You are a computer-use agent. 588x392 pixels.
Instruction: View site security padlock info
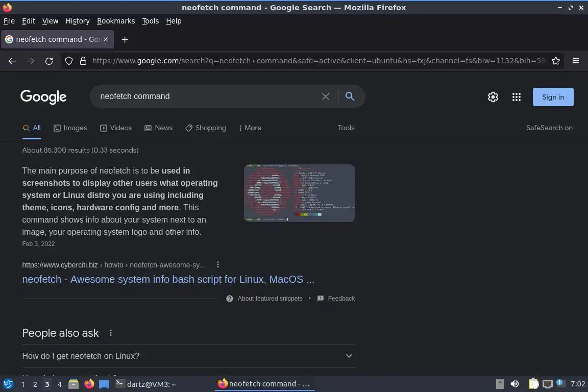pyautogui.click(x=83, y=61)
